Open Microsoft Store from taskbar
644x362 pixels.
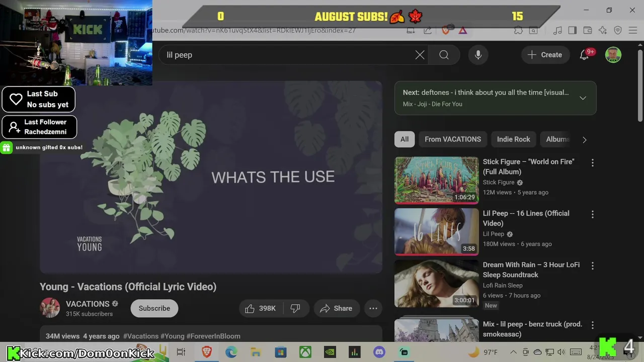point(280,352)
